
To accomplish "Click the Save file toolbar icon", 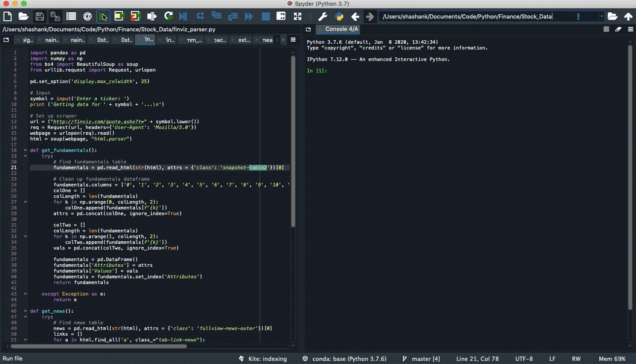I will click(39, 16).
